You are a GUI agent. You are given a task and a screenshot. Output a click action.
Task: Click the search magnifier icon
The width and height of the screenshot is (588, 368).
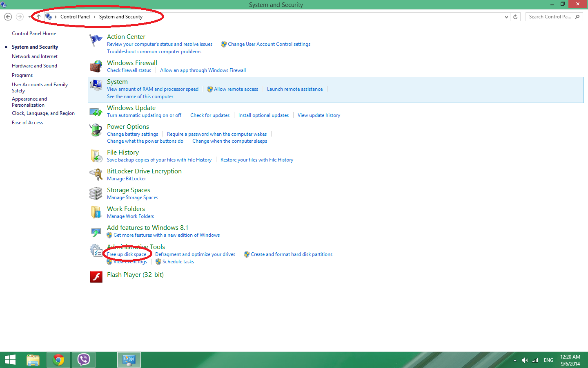click(577, 17)
